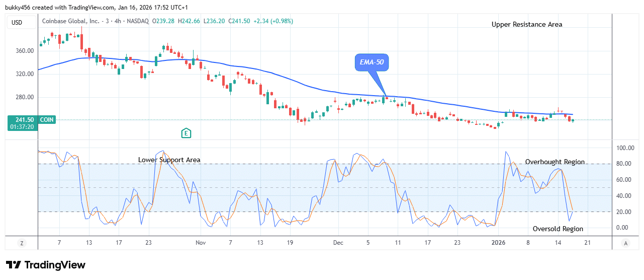Select the 'Overbought Region' text annotation
This screenshot has height=280, width=644.
(555, 162)
